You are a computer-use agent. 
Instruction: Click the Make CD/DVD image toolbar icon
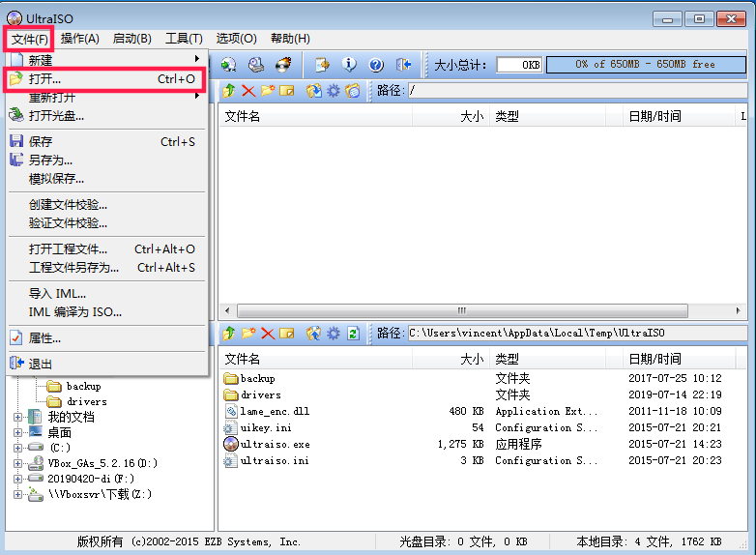228,64
